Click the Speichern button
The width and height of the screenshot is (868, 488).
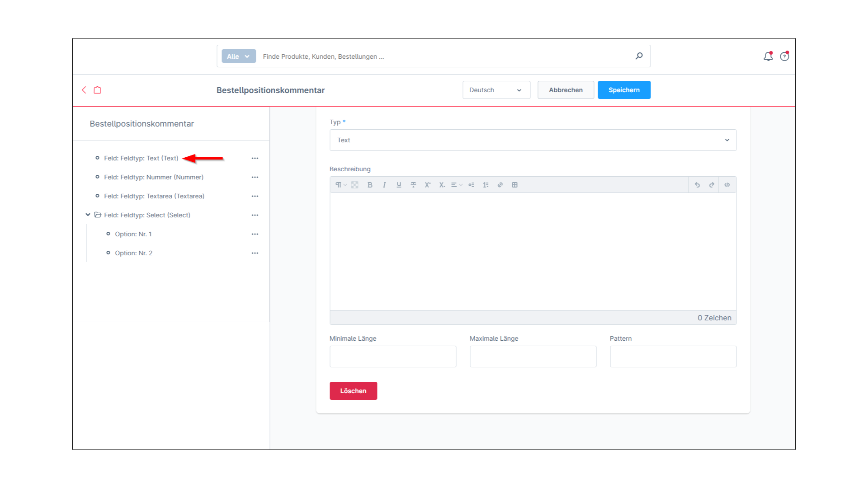point(624,90)
